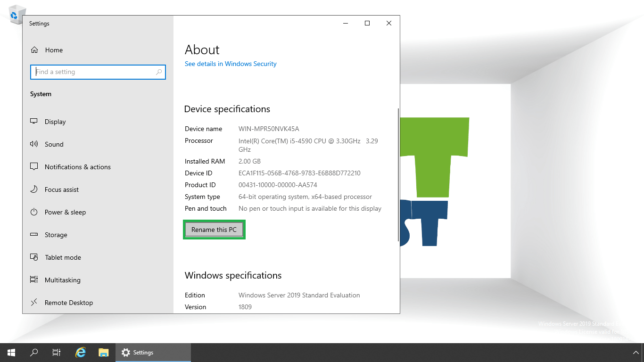The image size is (644, 362).
Task: Open the Display settings page
Action: click(98, 122)
